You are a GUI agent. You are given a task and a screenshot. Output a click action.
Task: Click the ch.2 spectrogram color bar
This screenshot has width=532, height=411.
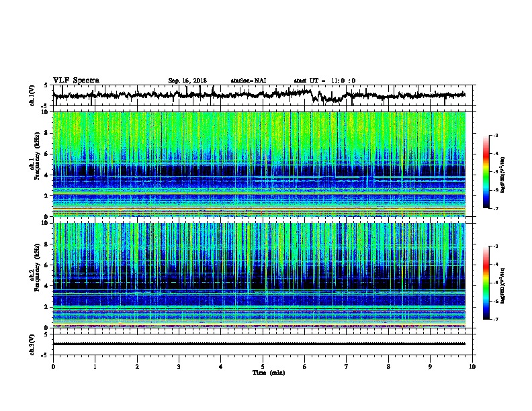(486, 283)
